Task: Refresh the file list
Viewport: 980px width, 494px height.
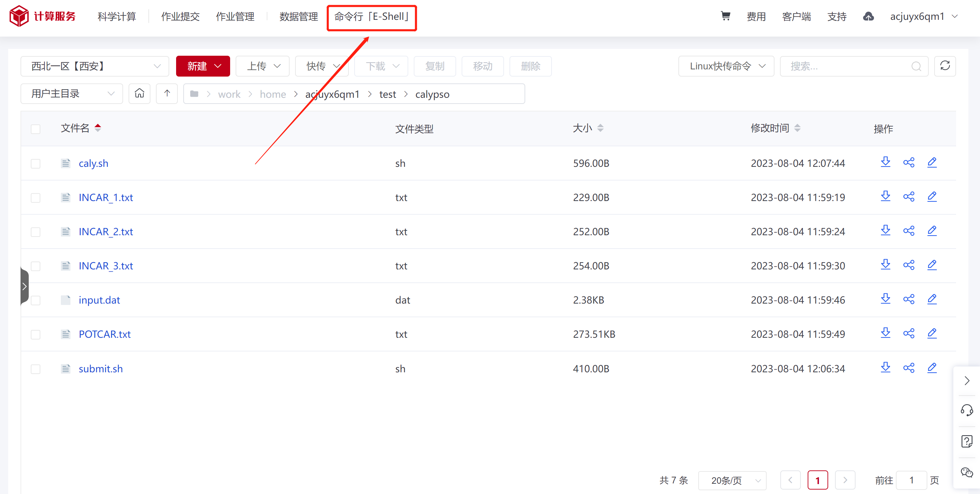Action: pos(945,66)
